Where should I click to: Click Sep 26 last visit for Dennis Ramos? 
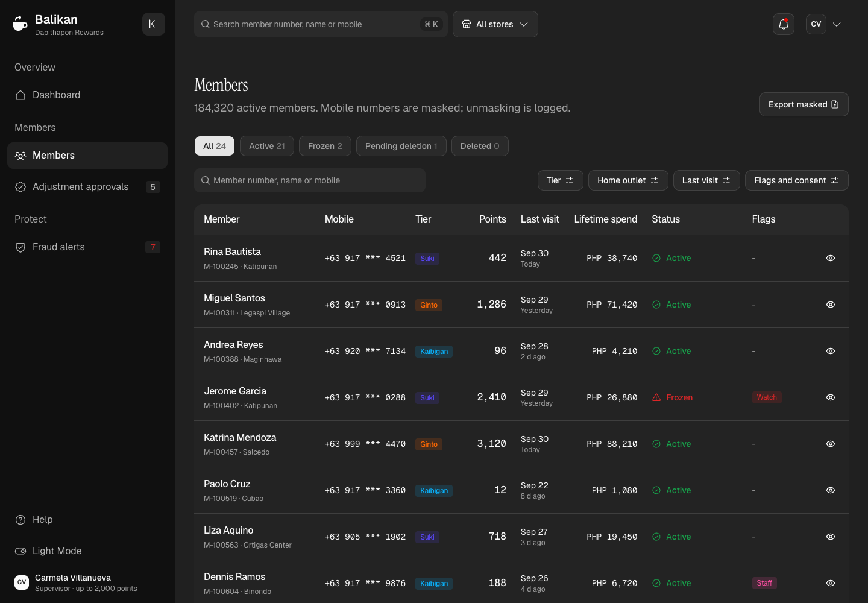[535, 578]
